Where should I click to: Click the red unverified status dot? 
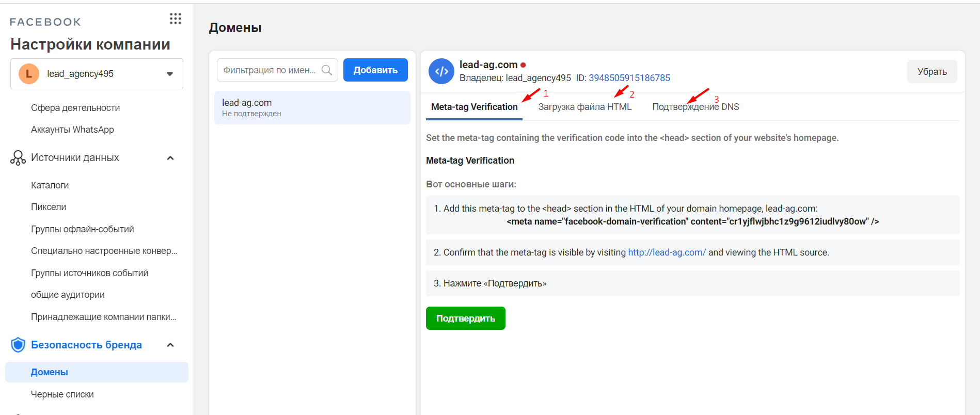point(523,65)
